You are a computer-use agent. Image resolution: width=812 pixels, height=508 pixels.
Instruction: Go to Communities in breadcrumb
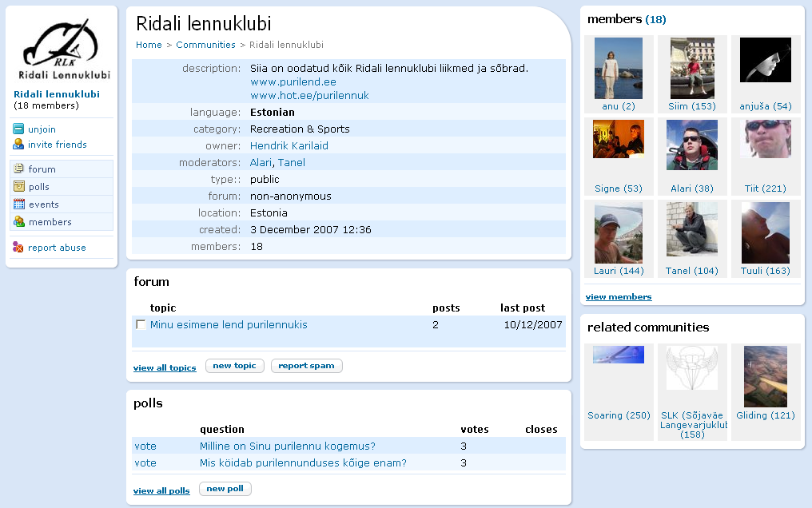tap(205, 45)
